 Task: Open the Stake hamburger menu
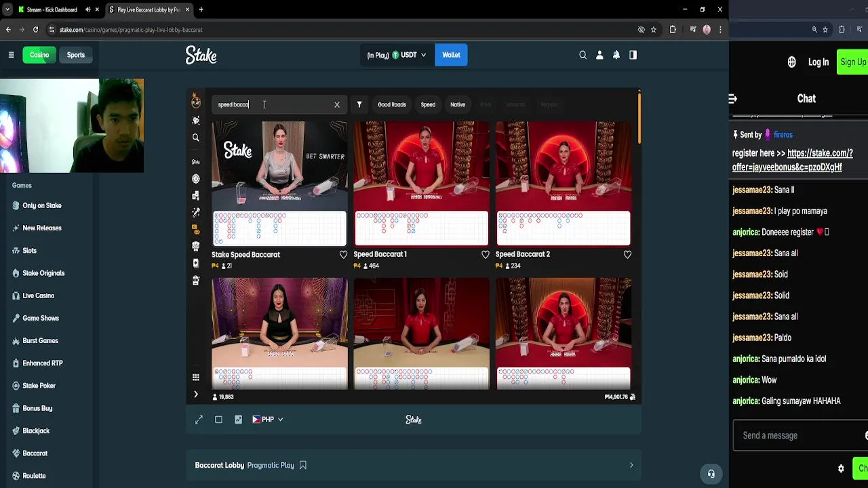11,55
